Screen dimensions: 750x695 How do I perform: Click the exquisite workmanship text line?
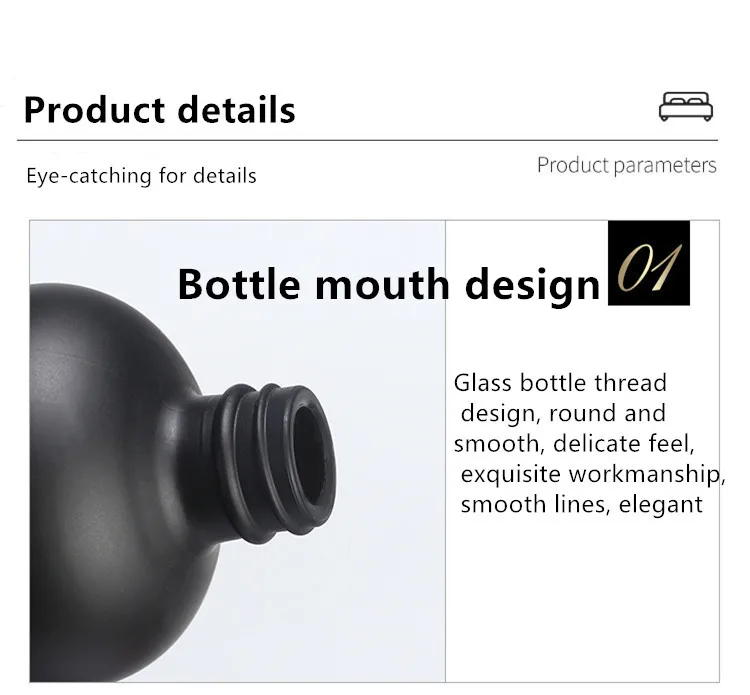(x=593, y=474)
